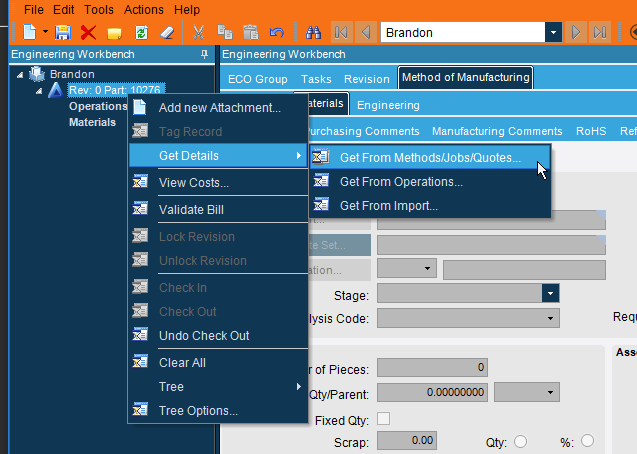This screenshot has width=637, height=454.
Task: Go to the last record arrow
Action: point(600,32)
